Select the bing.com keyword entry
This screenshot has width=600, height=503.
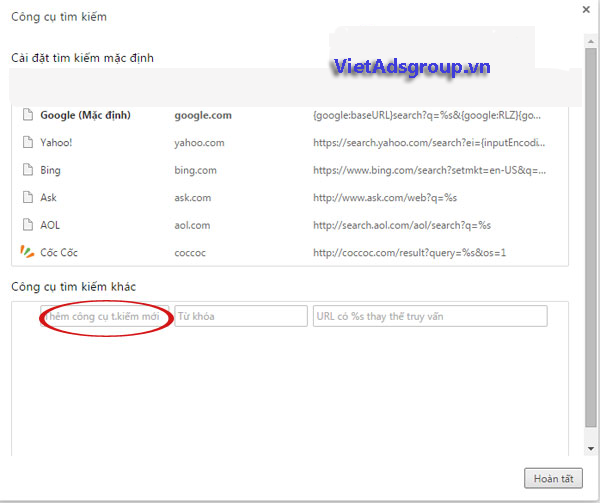click(x=195, y=170)
